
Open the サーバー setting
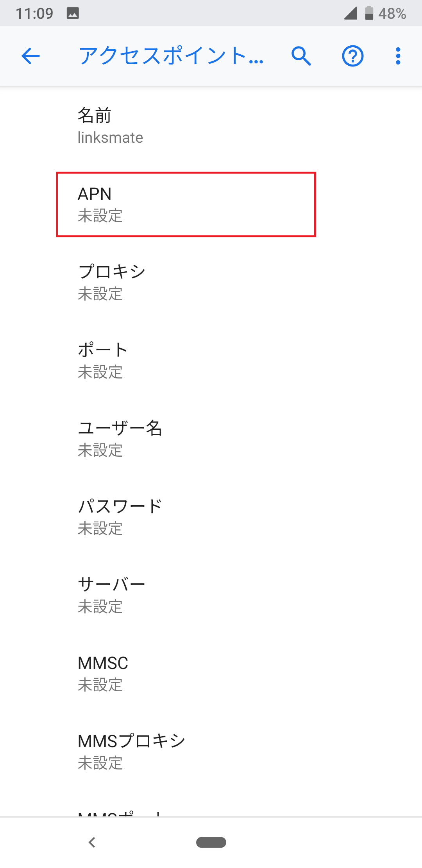[x=186, y=594]
